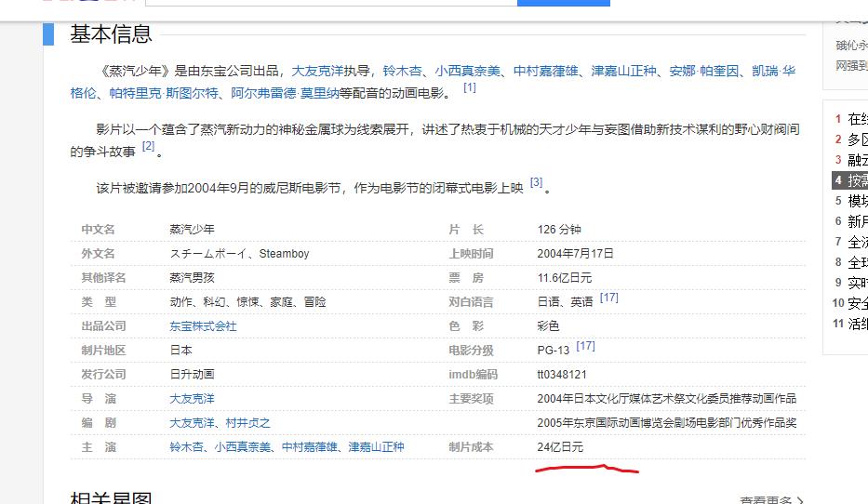Open 大友克洋 link in the 导演 row
This screenshot has height=504, width=868.
click(x=192, y=398)
